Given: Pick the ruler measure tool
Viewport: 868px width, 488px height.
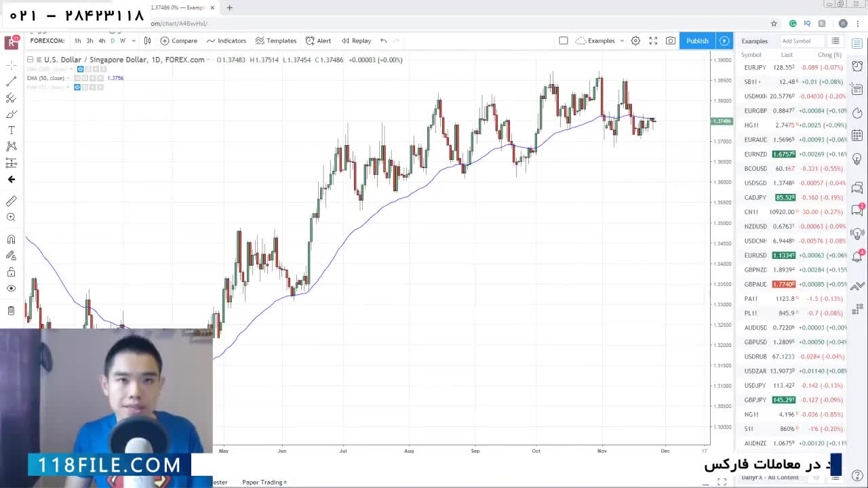Looking at the screenshot, I should 12,201.
